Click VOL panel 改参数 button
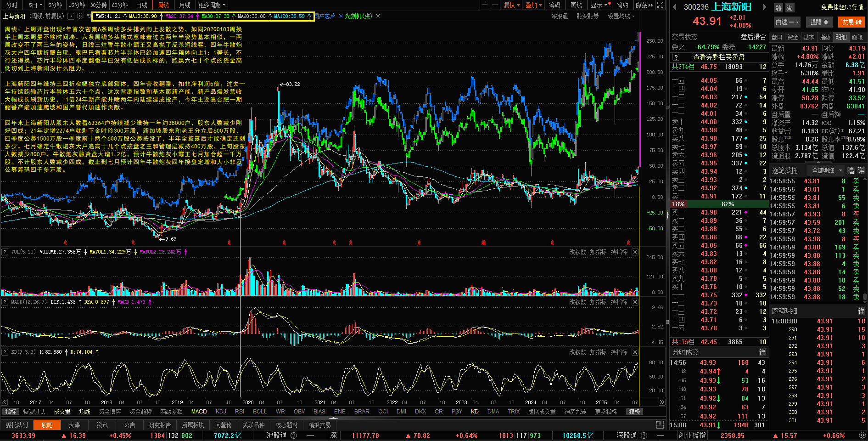The width and height of the screenshot is (868, 441). pyautogui.click(x=577, y=252)
